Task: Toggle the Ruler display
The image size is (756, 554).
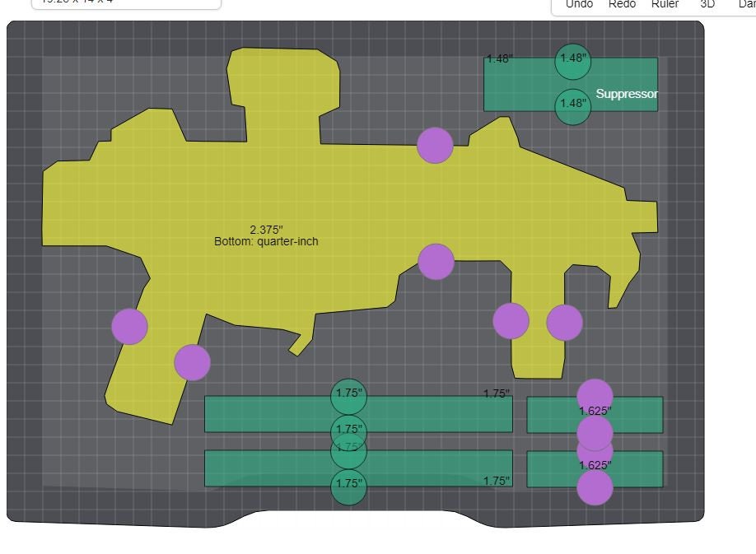Action: (x=665, y=5)
